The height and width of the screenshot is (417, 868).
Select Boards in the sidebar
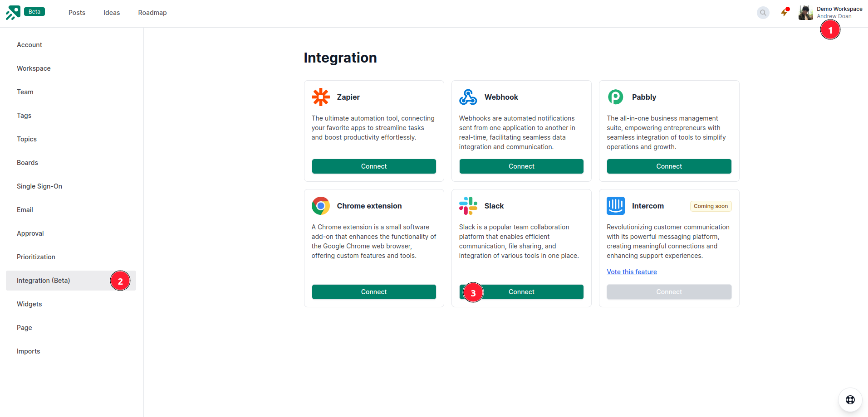[71, 163]
